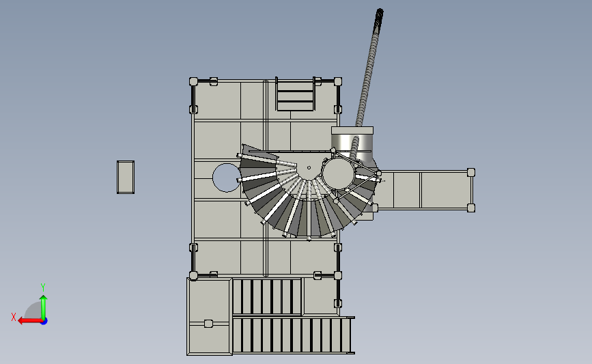The image size is (592, 364).
Task: Select the circular hole in the main platform
Action: click(226, 178)
